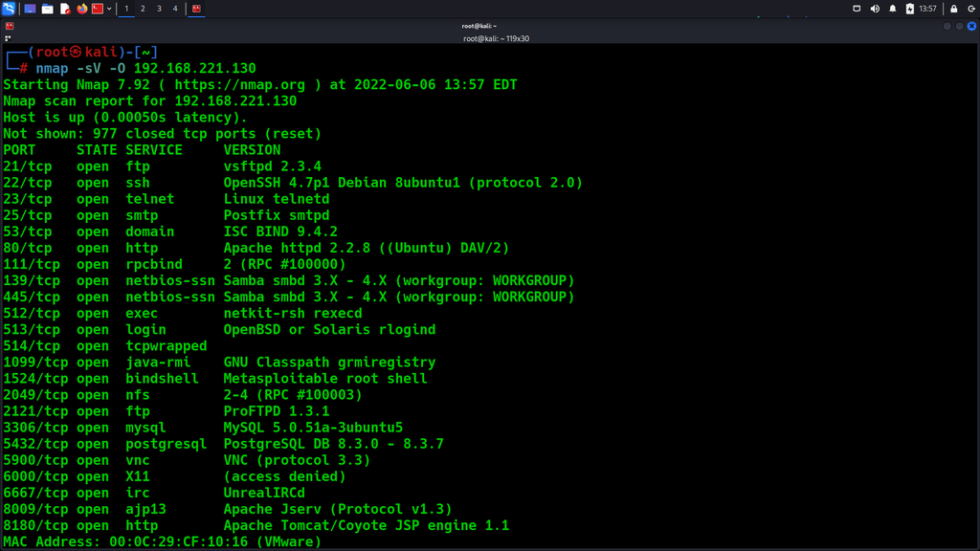Image resolution: width=980 pixels, height=551 pixels.
Task: Open the notifications bell
Action: point(893,9)
